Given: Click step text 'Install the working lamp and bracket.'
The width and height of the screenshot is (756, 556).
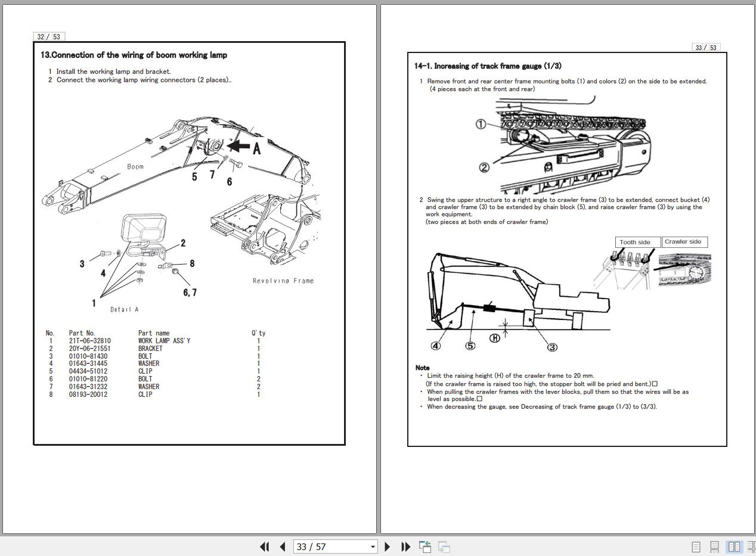Looking at the screenshot, I should coord(113,72).
